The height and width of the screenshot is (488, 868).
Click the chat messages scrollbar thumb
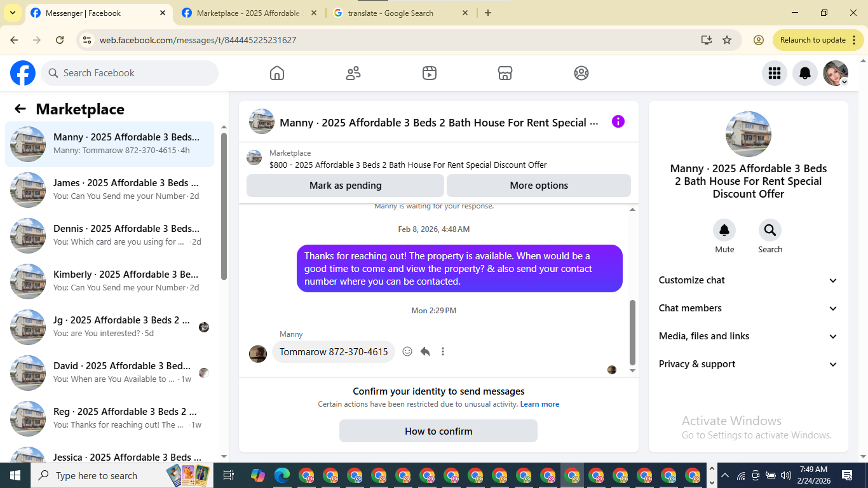632,332
